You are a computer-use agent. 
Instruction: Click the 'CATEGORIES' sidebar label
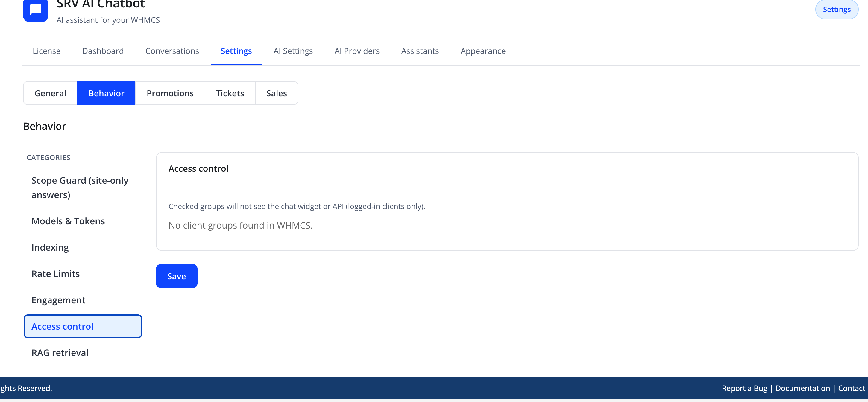point(48,157)
